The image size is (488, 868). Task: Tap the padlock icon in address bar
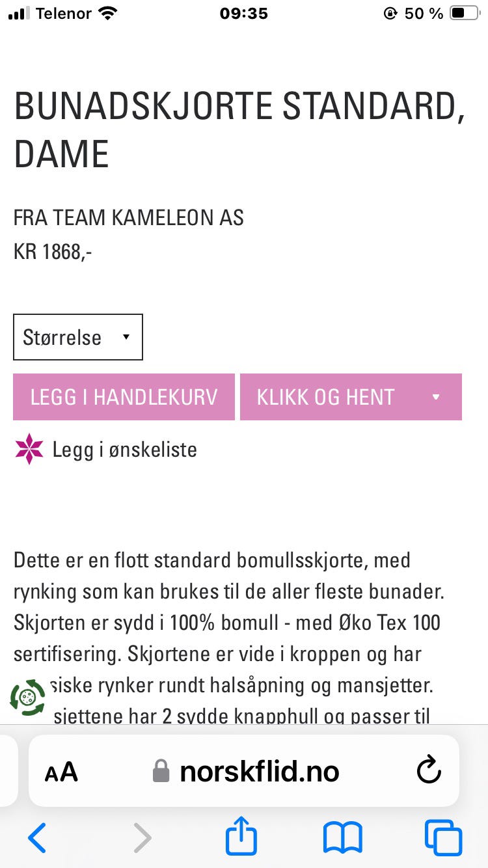(161, 772)
